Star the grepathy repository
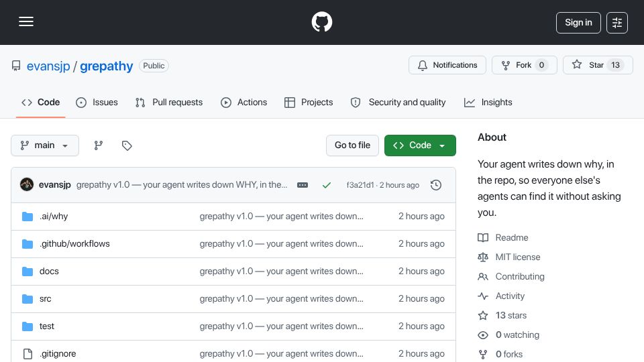This screenshot has height=362, width=644. pyautogui.click(x=598, y=65)
